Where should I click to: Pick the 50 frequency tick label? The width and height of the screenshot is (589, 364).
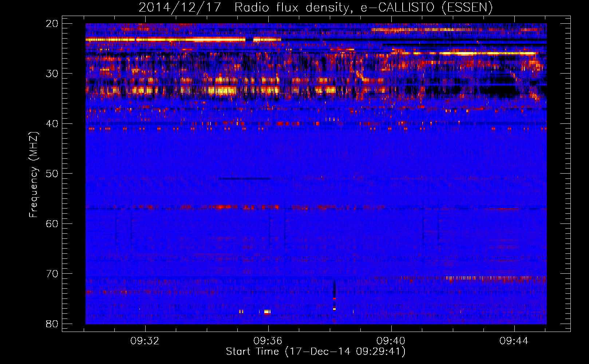(52, 174)
